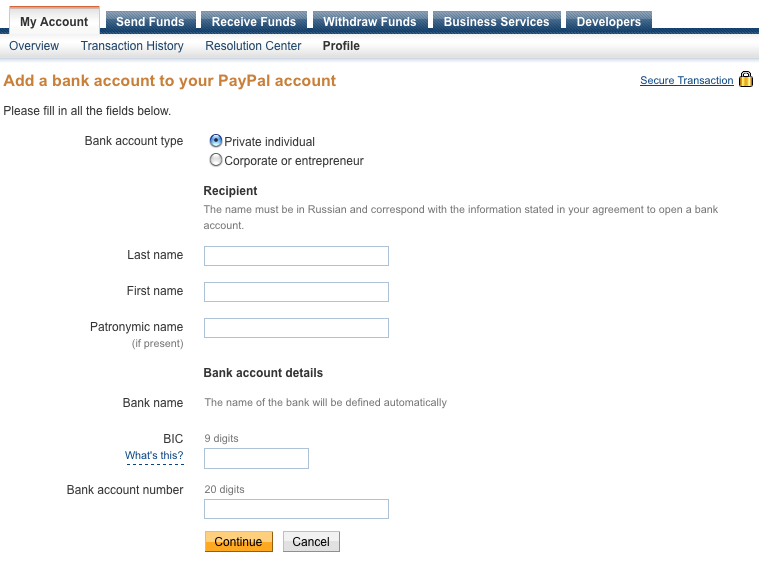Choose Corporate or entrepreneur option

pos(216,160)
